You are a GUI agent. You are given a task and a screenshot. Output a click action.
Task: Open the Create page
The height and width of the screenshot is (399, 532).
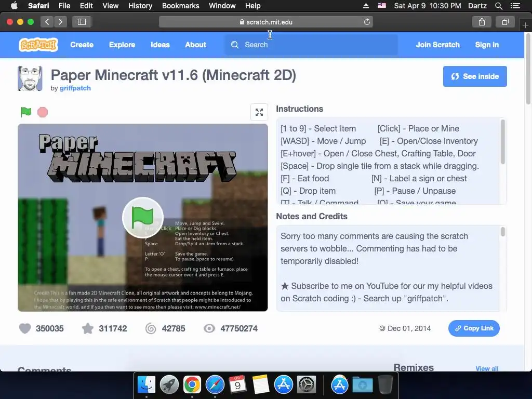click(x=82, y=45)
